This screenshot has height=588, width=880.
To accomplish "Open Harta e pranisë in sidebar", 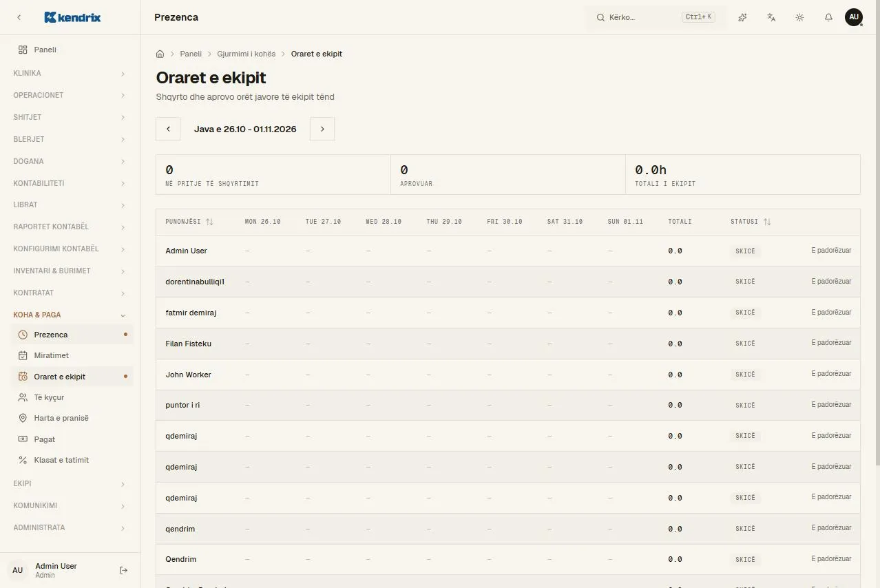I will click(x=73, y=418).
